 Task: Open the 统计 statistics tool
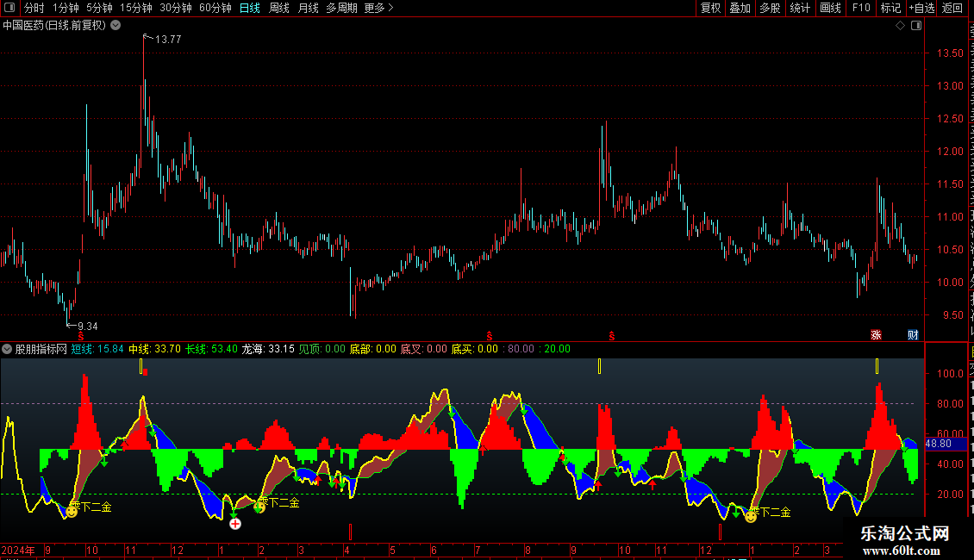coord(800,8)
